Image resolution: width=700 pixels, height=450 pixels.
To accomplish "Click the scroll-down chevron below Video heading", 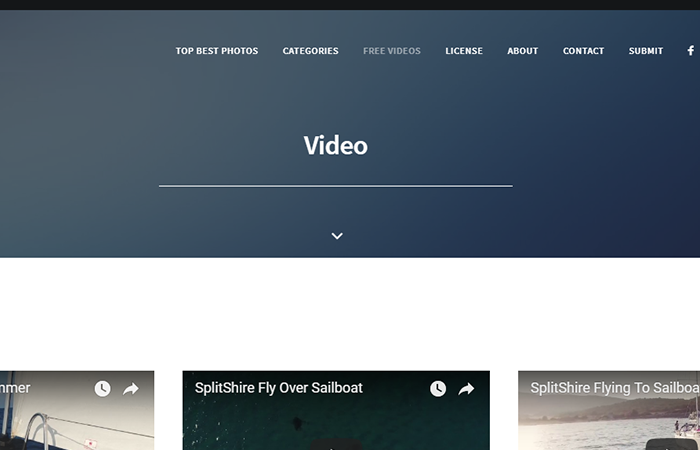I will (x=337, y=236).
